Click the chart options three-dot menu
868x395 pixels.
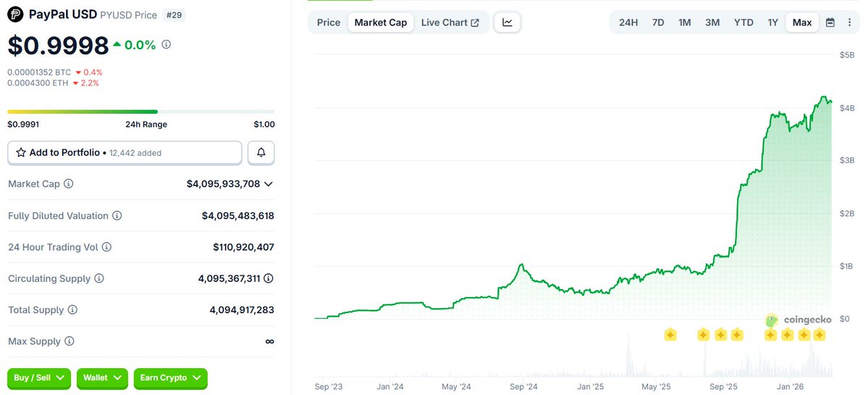click(848, 22)
